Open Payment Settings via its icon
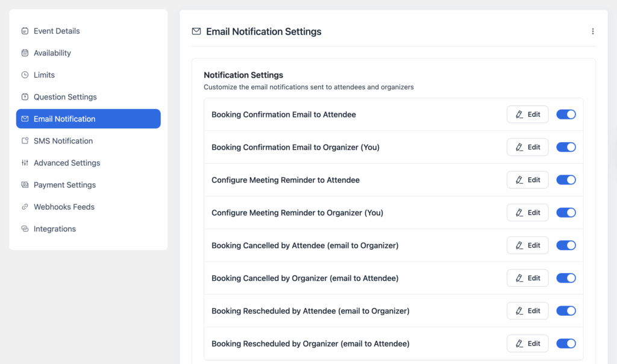The width and height of the screenshot is (617, 364). point(24,184)
